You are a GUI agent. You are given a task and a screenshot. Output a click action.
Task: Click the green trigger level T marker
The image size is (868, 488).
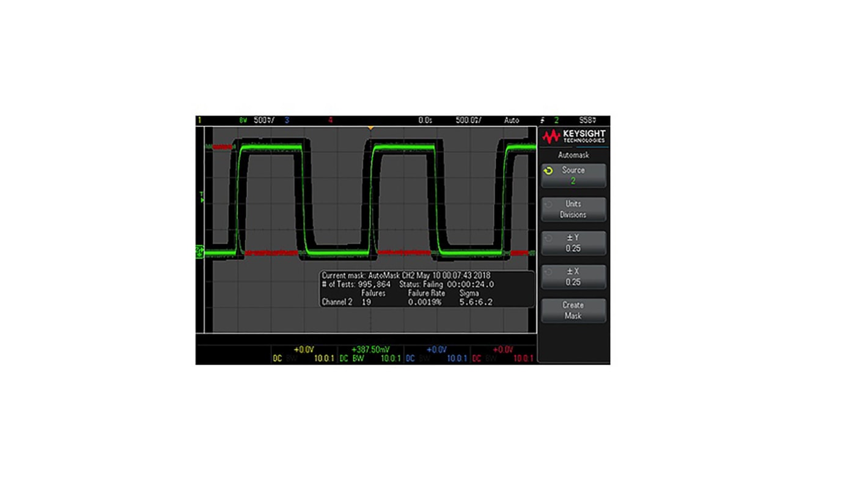click(201, 196)
